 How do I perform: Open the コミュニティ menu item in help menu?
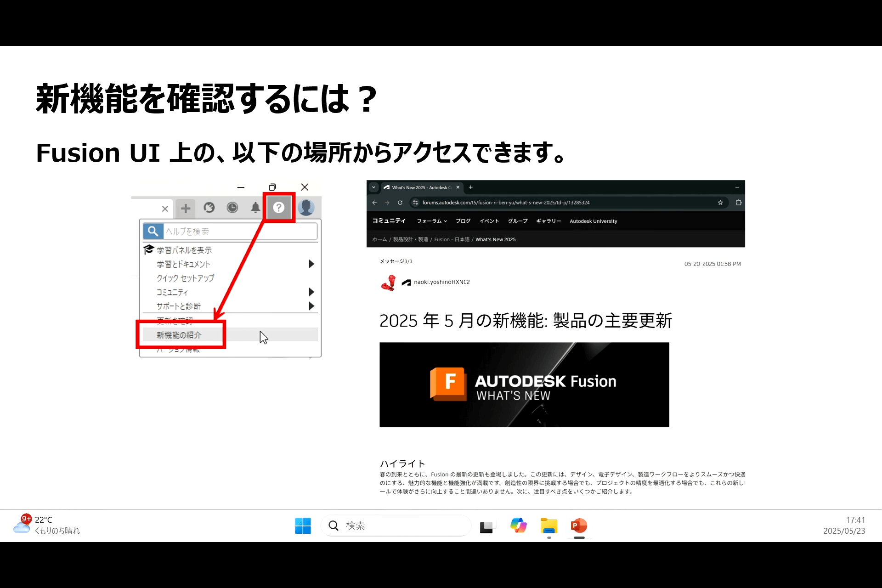pyautogui.click(x=172, y=292)
